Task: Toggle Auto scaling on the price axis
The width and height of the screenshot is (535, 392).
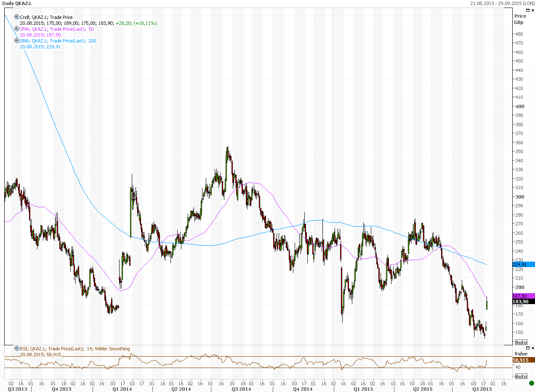Action: (521, 342)
